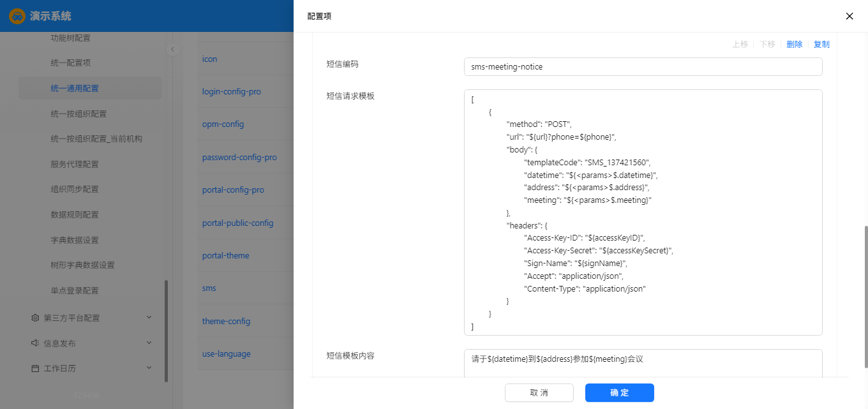
Task: Click the 删除 link
Action: point(794,45)
